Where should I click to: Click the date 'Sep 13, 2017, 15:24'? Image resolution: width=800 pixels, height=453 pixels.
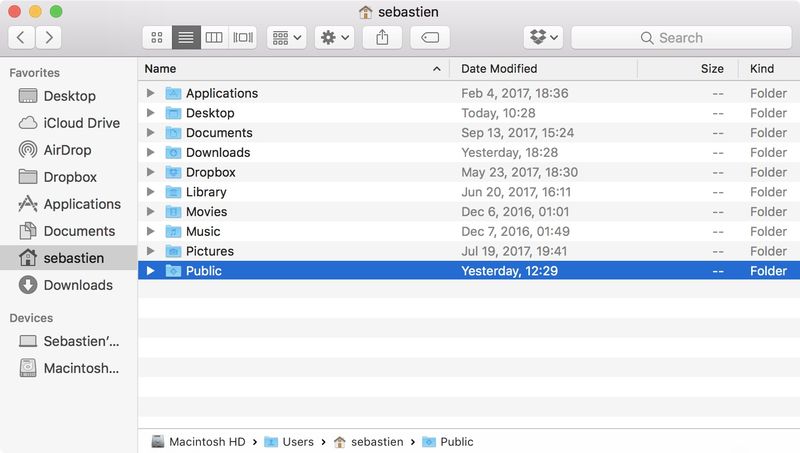point(517,133)
